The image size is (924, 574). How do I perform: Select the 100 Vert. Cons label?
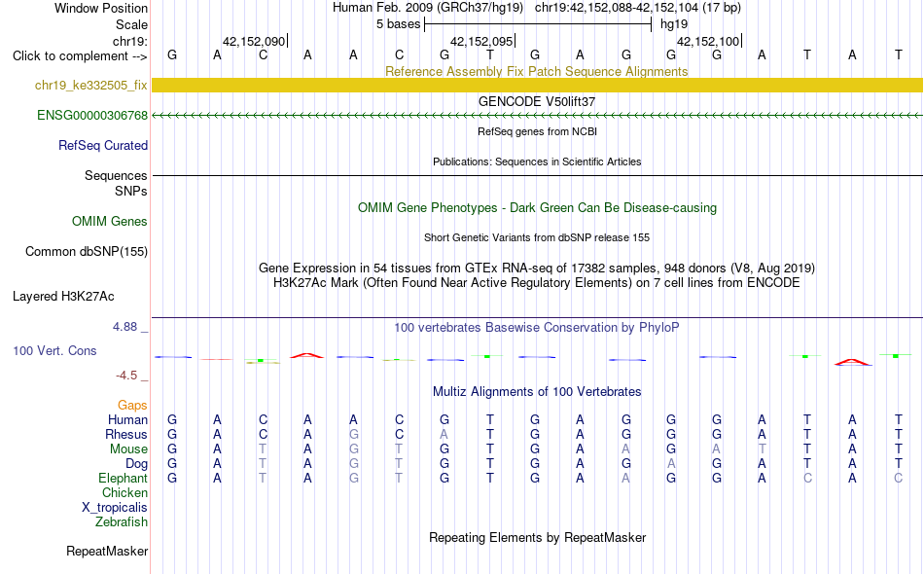(54, 351)
